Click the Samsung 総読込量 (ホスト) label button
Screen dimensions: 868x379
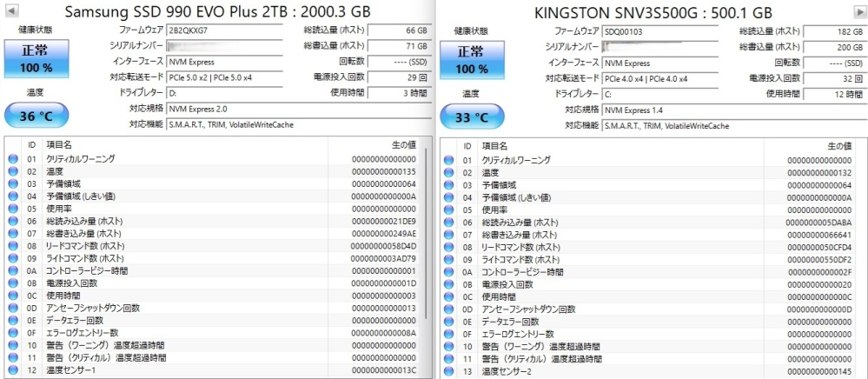tap(334, 30)
